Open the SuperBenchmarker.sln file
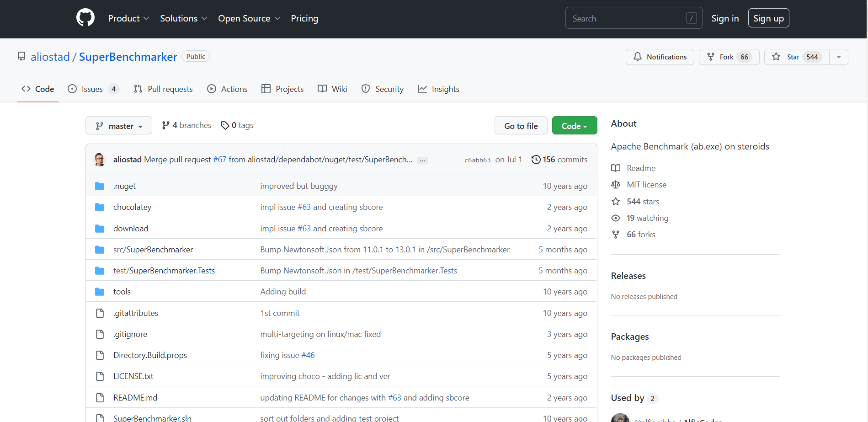The image size is (868, 422). [x=152, y=418]
